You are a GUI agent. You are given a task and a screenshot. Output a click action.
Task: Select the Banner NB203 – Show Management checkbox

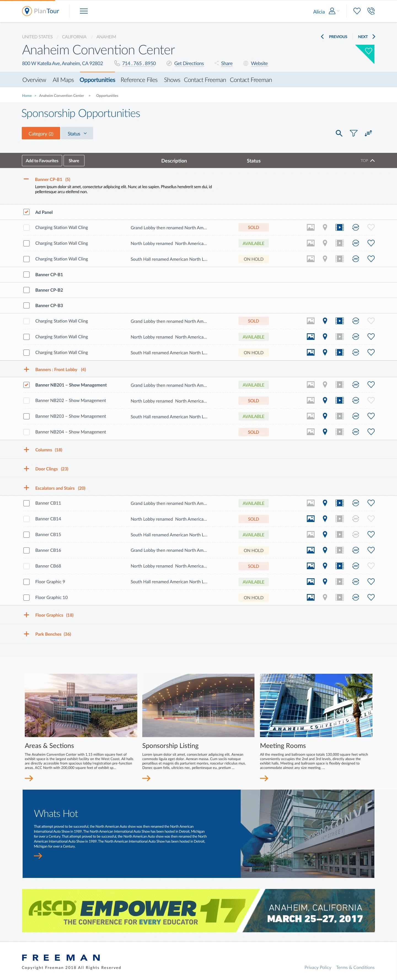(x=26, y=416)
